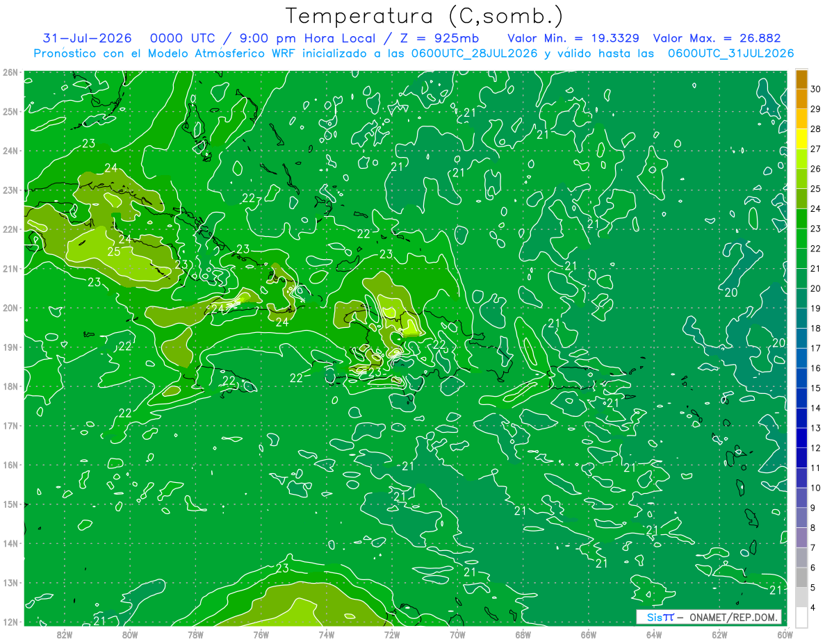Image resolution: width=834 pixels, height=644 pixels.
Task: Click the title "Temperatura (C,somb.)"
Action: [424, 16]
